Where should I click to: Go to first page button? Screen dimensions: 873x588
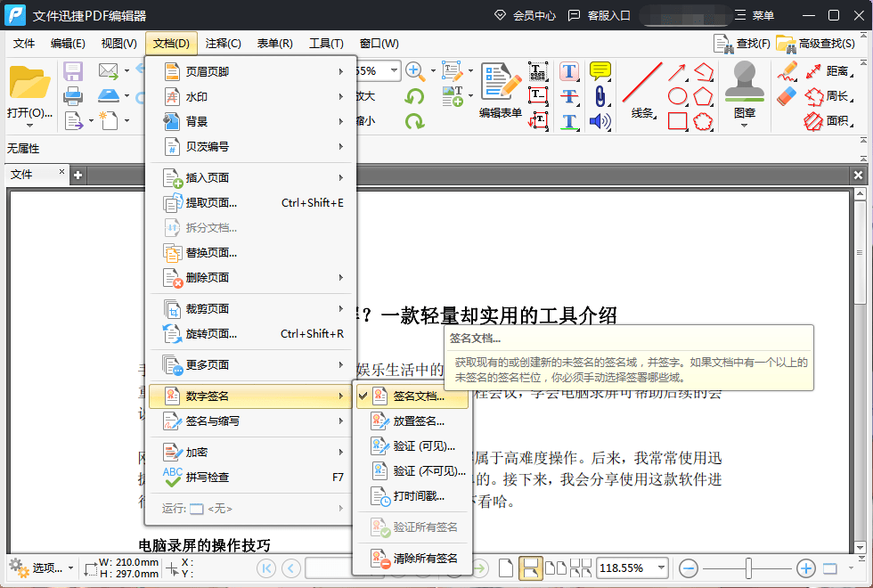tap(266, 568)
